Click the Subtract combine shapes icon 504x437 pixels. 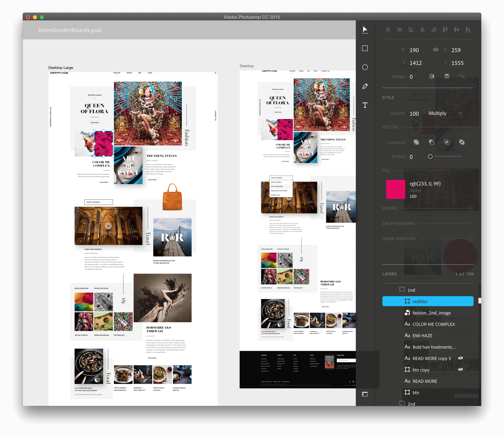point(431,142)
